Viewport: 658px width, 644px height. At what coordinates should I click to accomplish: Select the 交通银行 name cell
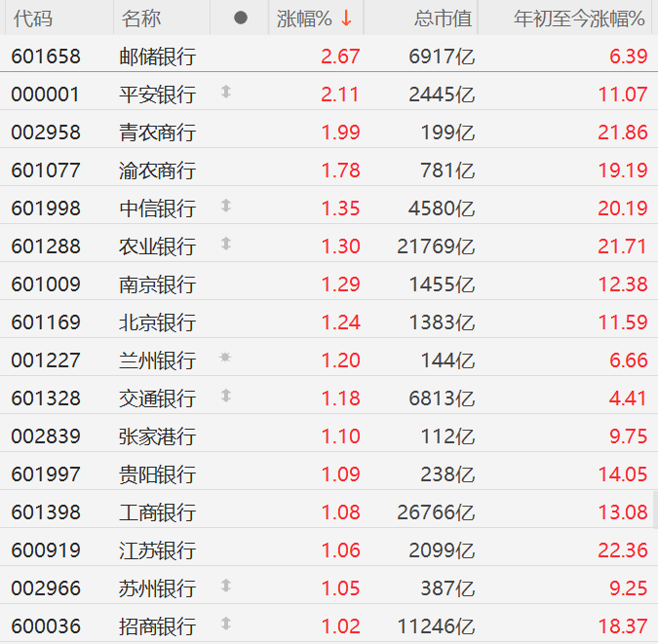click(157, 398)
